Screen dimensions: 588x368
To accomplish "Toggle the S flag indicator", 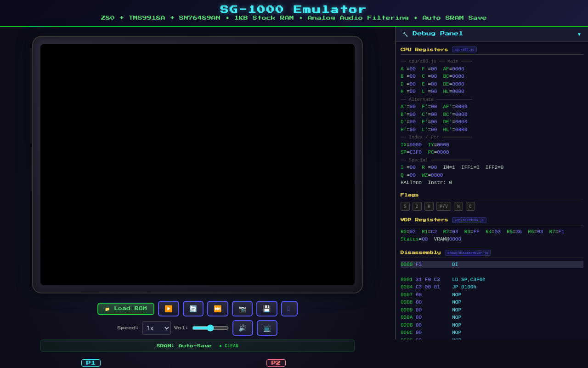I will [405, 207].
